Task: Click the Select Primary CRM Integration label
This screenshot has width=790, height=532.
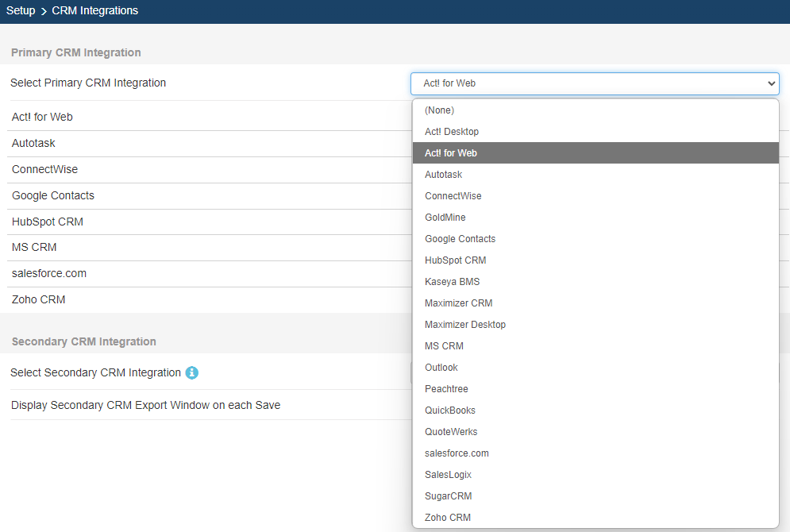Action: (88, 83)
